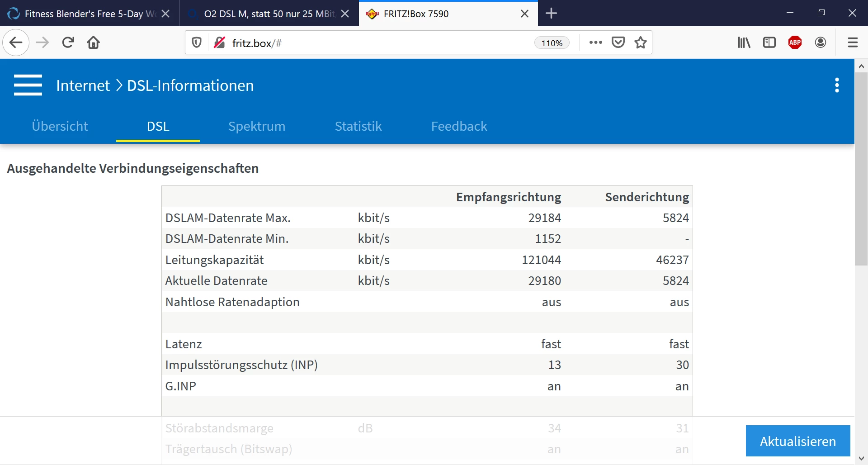This screenshot has width=868, height=465.
Task: Open page actions ellipsis menu
Action: point(595,43)
